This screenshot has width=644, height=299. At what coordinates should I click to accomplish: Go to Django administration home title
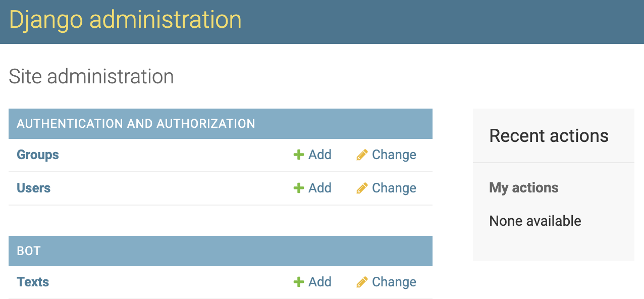point(125,20)
